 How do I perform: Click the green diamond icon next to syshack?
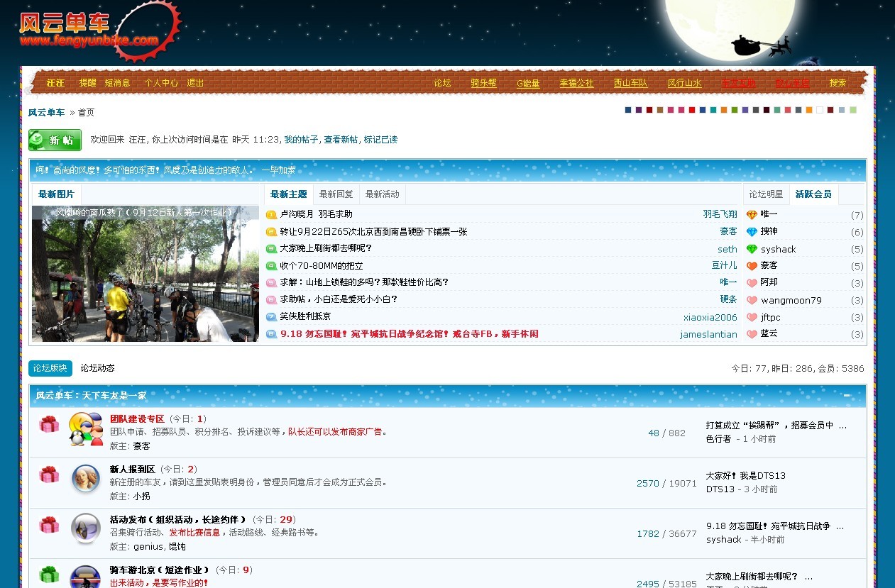[752, 249]
